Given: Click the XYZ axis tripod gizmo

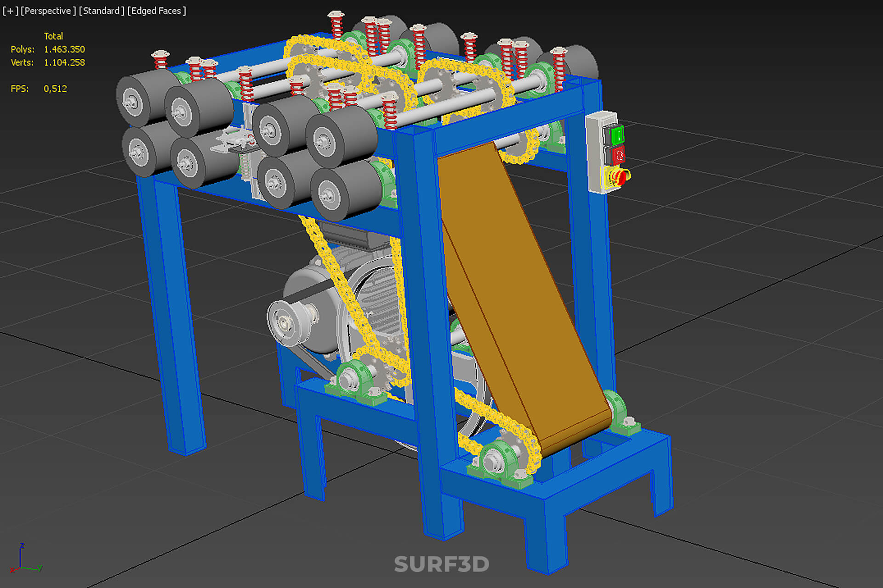Looking at the screenshot, I should (x=26, y=559).
